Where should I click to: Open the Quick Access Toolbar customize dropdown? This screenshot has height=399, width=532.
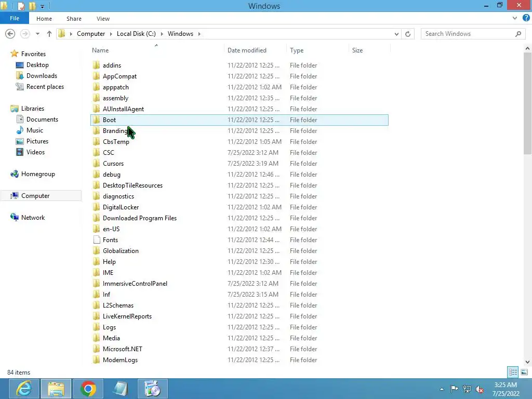(43, 6)
